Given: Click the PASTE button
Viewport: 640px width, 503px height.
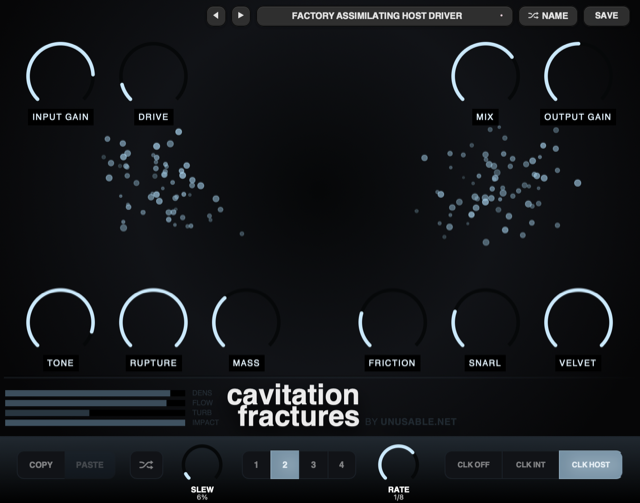Looking at the screenshot, I should coord(90,465).
